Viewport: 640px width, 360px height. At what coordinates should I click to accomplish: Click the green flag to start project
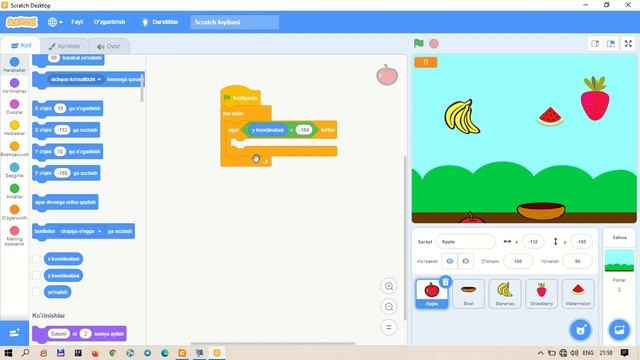pos(418,43)
